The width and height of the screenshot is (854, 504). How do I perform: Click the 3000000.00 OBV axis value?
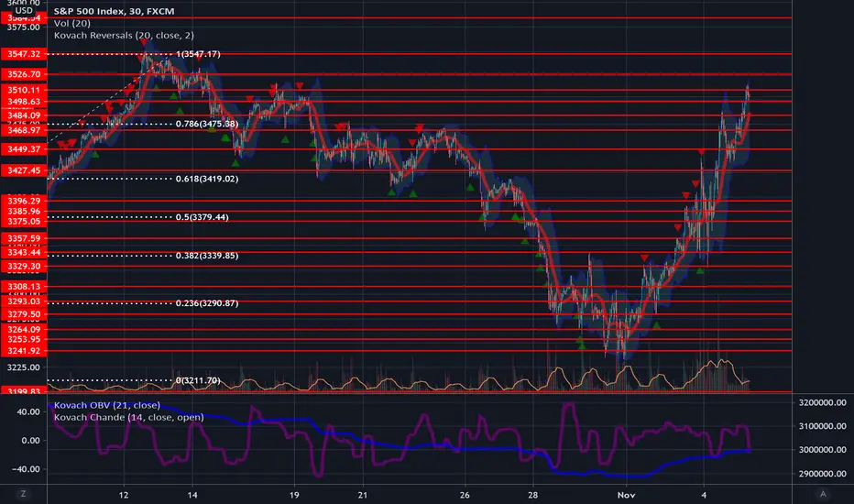823,450
